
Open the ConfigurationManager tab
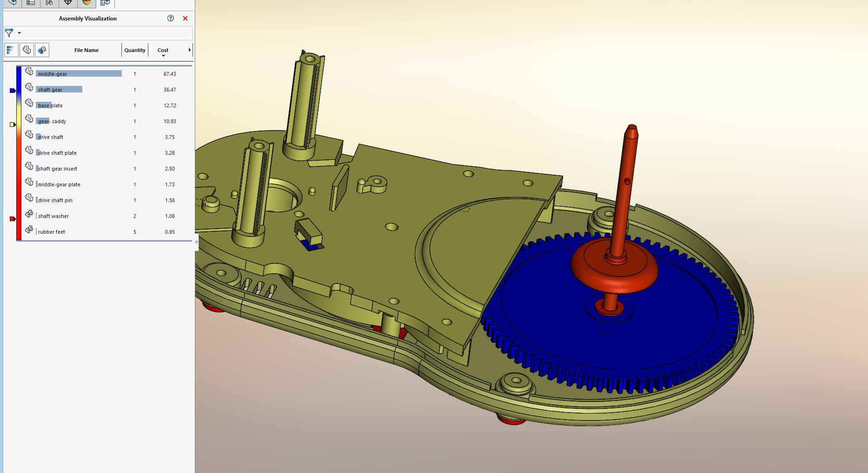click(49, 3)
